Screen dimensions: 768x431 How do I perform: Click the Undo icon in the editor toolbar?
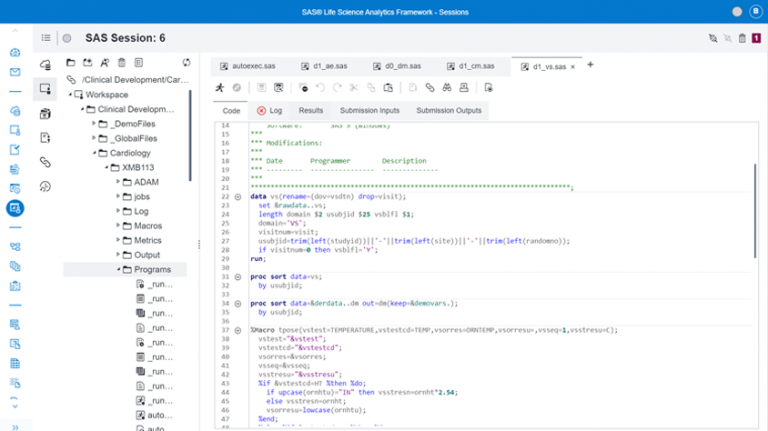pyautogui.click(x=321, y=88)
